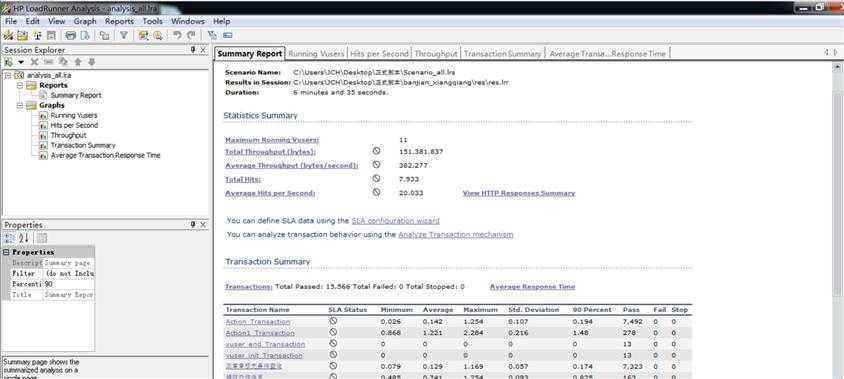Image resolution: width=844 pixels, height=379 pixels.
Task: Select Summary Report in the session tree
Action: click(x=75, y=95)
